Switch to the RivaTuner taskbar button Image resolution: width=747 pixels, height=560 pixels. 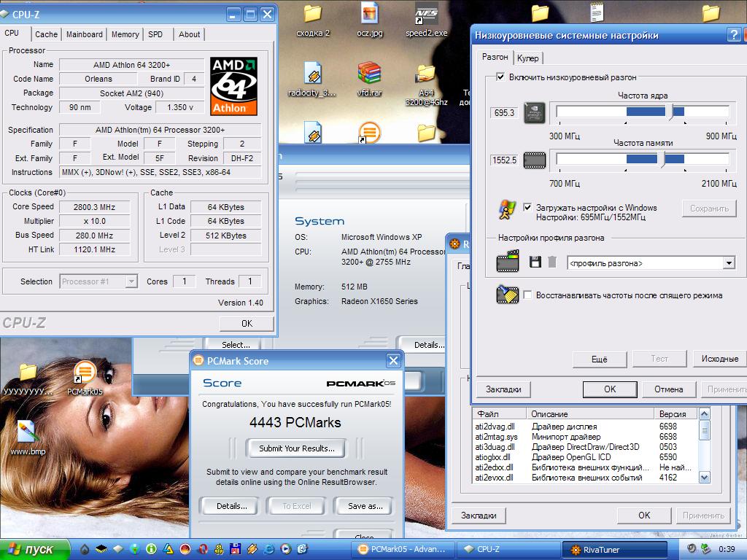point(614,550)
